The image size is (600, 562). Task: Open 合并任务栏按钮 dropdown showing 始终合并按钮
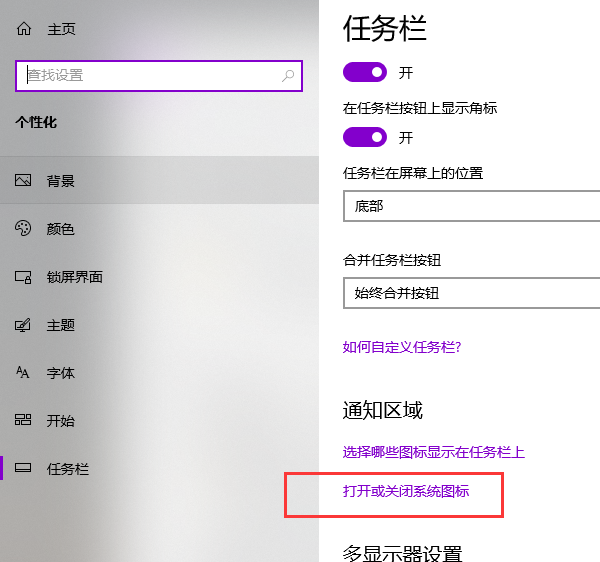[471, 293]
